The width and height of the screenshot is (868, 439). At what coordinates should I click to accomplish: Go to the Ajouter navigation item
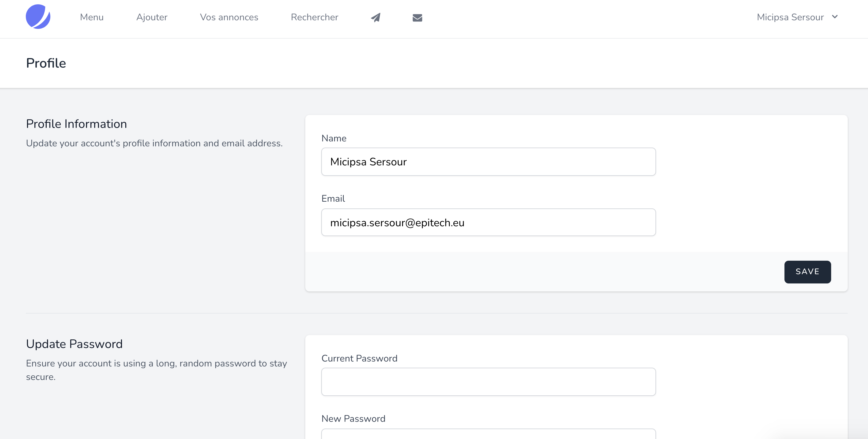(152, 17)
